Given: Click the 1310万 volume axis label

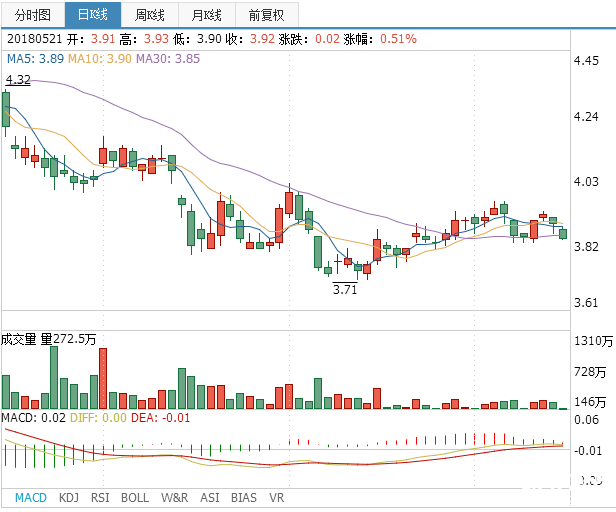Looking at the screenshot, I should (x=593, y=341).
